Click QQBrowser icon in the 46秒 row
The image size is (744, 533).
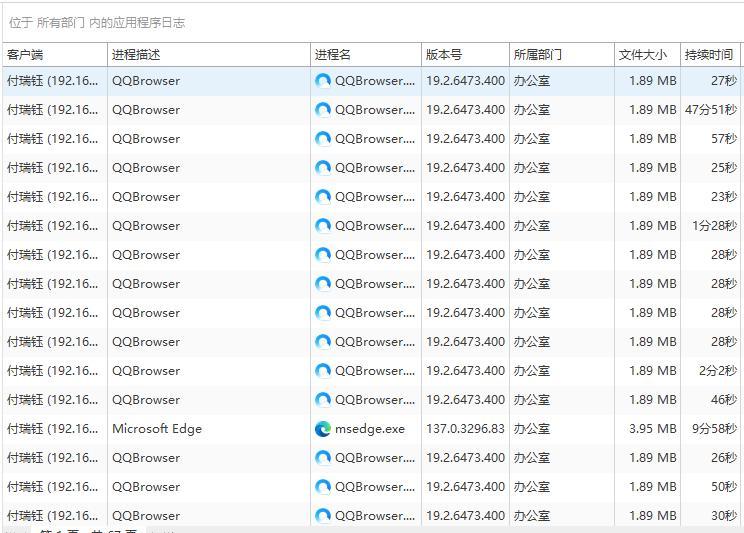(x=323, y=400)
